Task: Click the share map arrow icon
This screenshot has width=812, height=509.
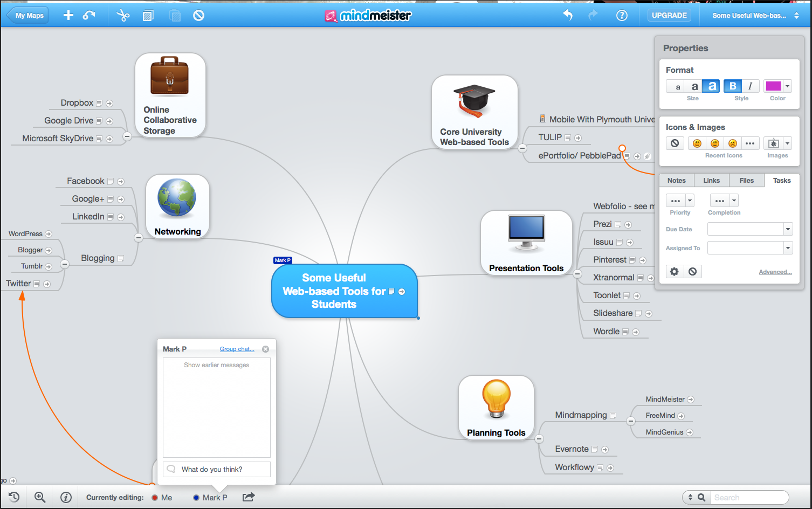Action: pyautogui.click(x=248, y=497)
